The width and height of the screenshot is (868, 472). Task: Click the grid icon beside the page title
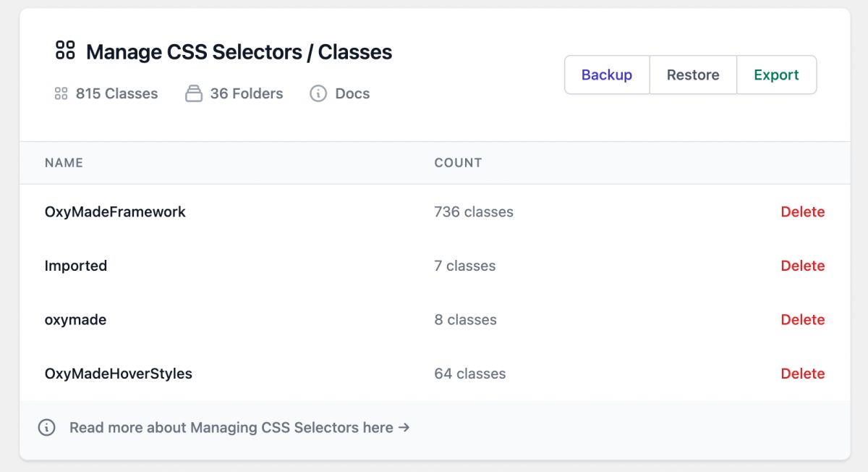click(x=65, y=50)
